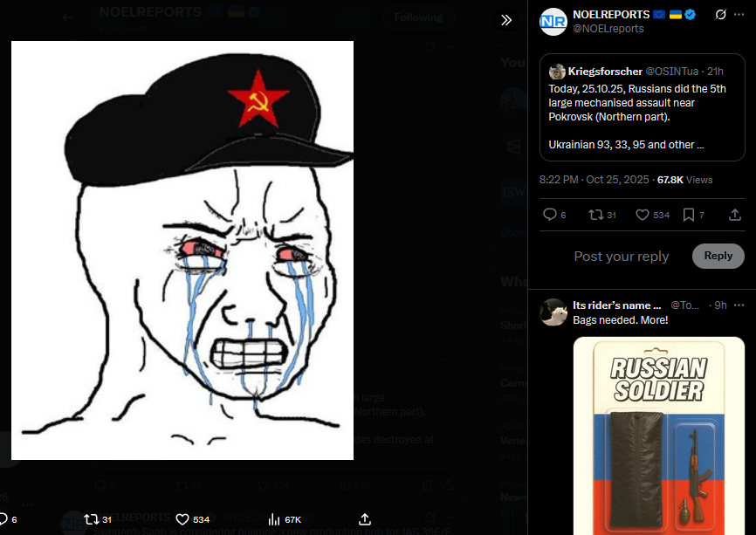Click the Grok icon beside NOELREPORTS header

click(720, 15)
